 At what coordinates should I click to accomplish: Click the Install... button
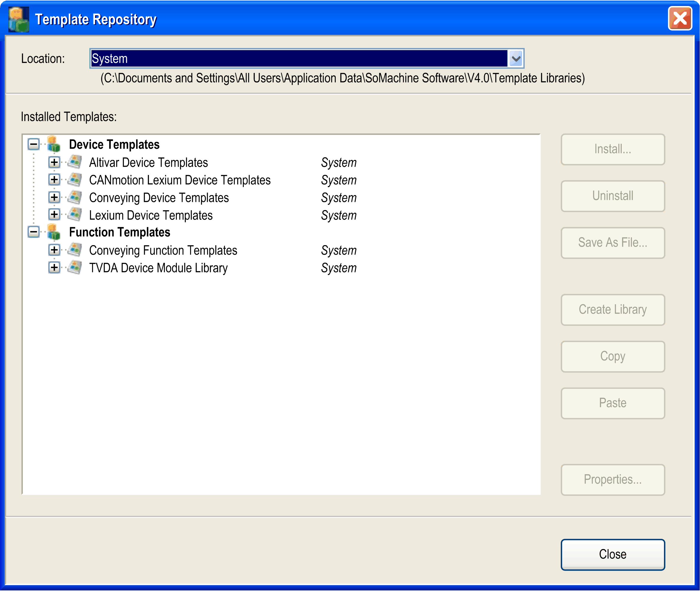click(613, 149)
